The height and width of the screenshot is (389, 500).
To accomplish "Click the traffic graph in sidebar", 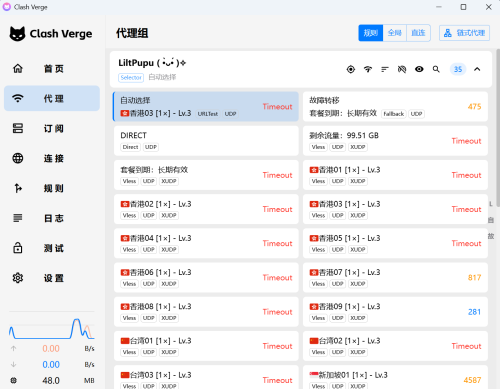I will pos(52,328).
